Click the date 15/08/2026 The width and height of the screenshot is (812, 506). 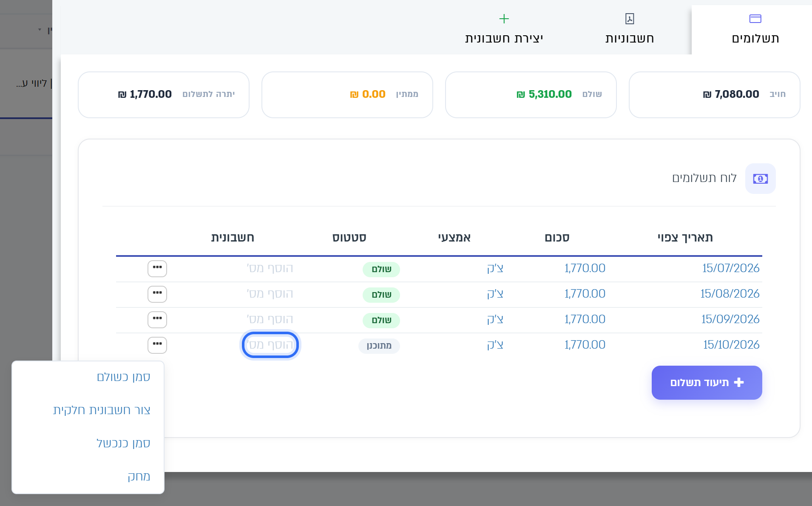pos(730,294)
